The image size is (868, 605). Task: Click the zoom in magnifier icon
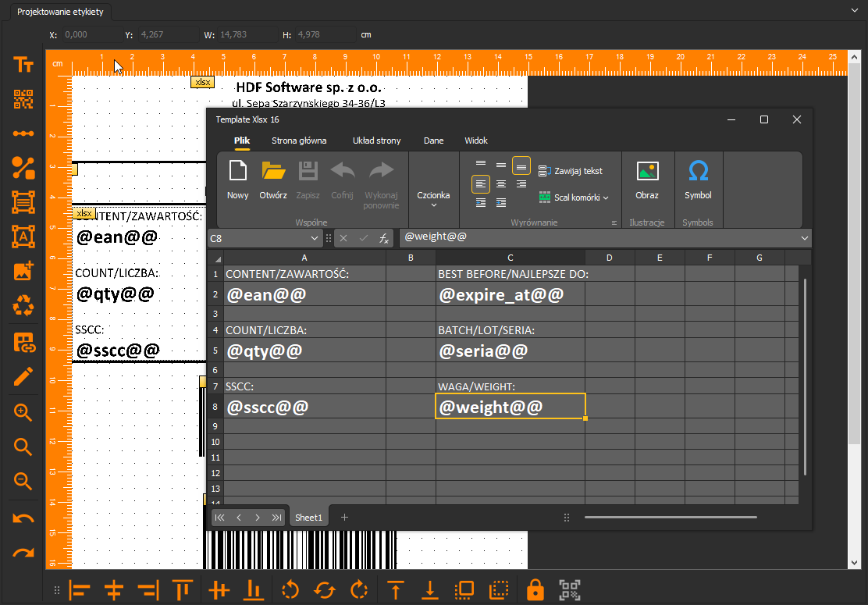tap(23, 412)
